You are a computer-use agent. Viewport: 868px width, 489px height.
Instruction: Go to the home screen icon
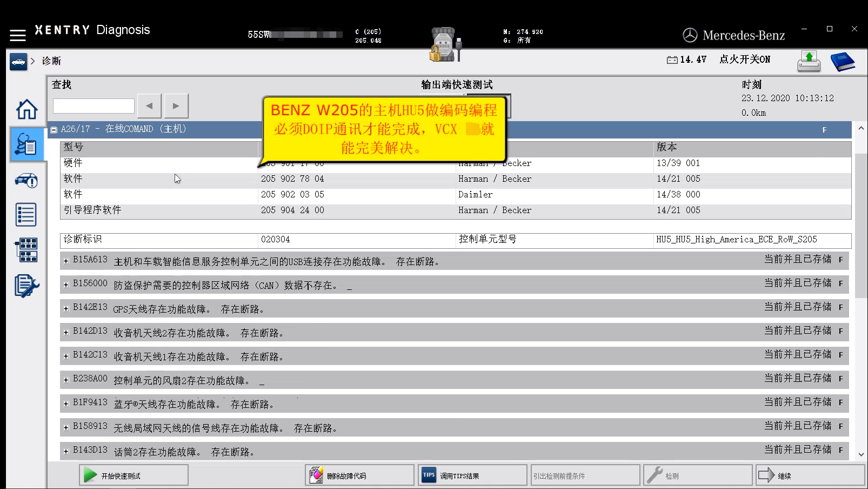(x=26, y=109)
